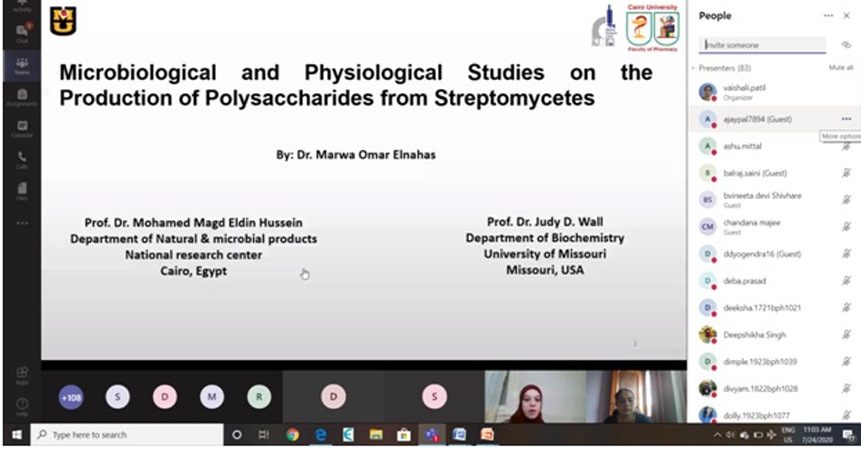Click the Help icon in Teams sidebar
Image resolution: width=861 pixels, height=450 pixels.
(21, 406)
